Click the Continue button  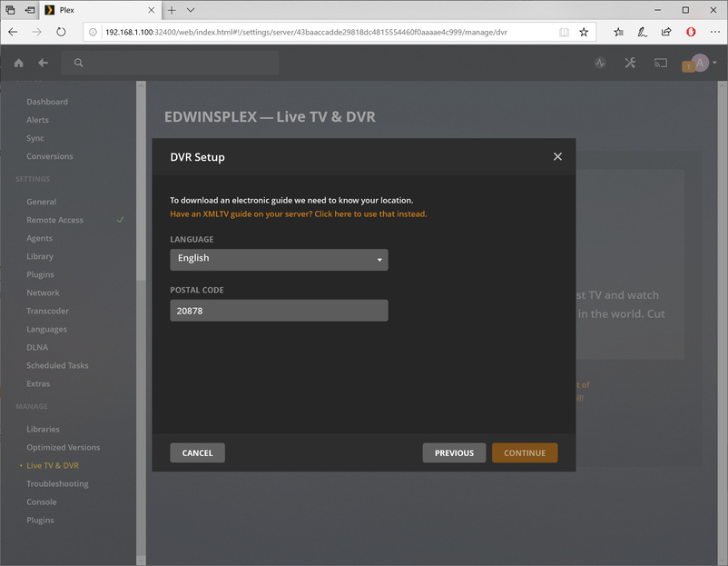click(x=525, y=452)
